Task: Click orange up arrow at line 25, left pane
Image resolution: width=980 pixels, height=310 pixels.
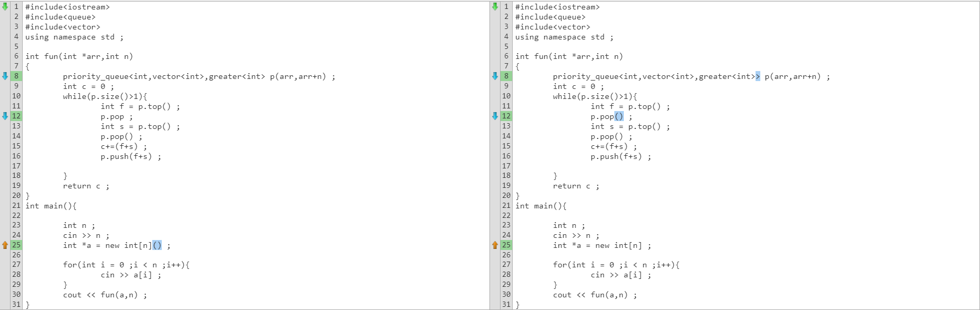Action: [x=5, y=245]
